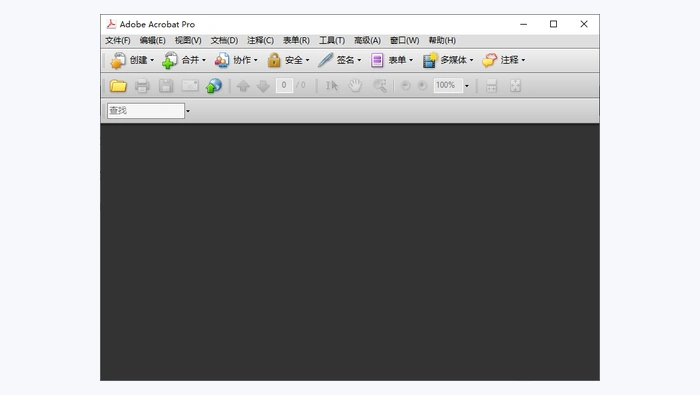Open the 高级(A) menu
The width and height of the screenshot is (700, 395).
367,41
